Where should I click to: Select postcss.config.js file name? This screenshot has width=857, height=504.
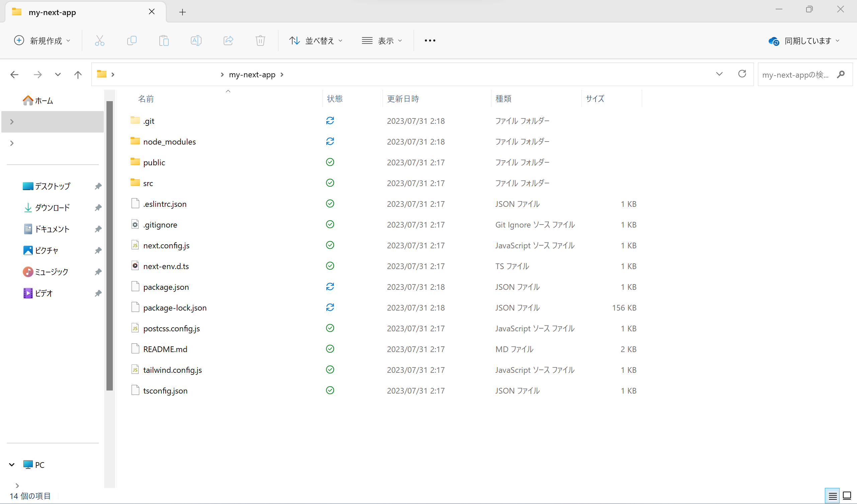click(171, 328)
